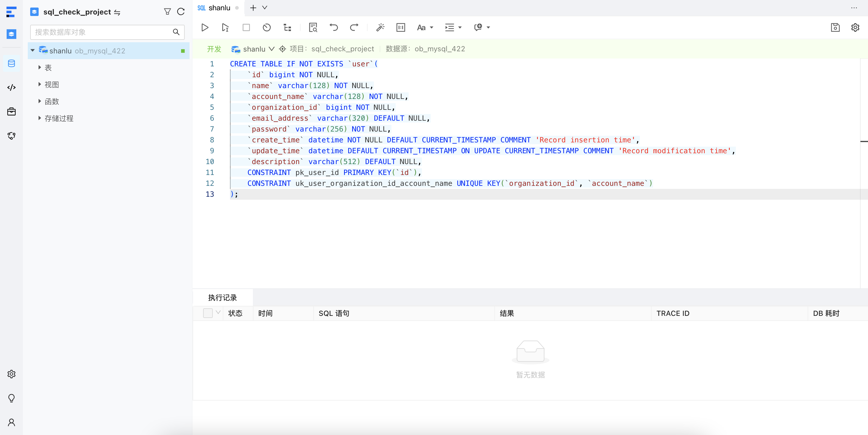The height and width of the screenshot is (435, 868).
Task: Open the Aa text case menu
Action: [425, 27]
